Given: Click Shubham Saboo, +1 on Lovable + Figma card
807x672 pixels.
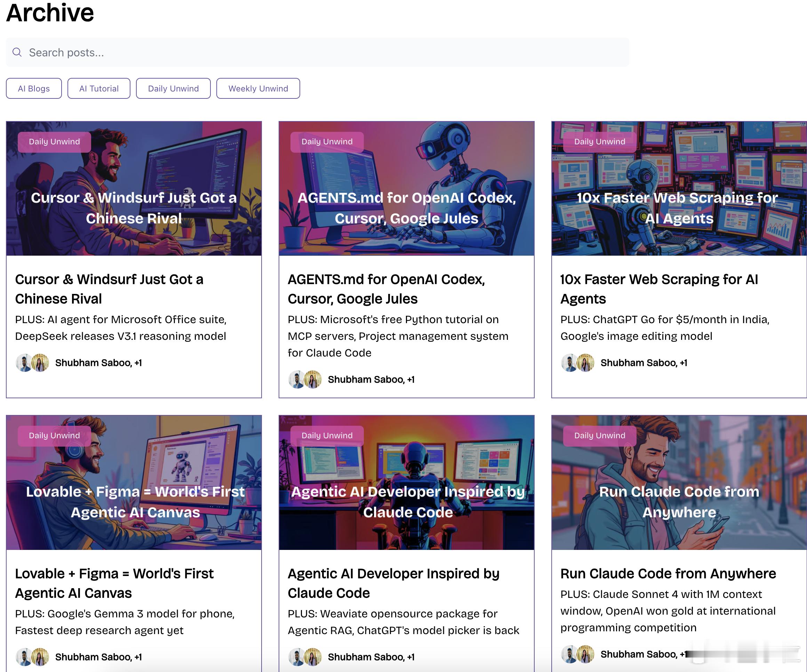Looking at the screenshot, I should click(98, 657).
